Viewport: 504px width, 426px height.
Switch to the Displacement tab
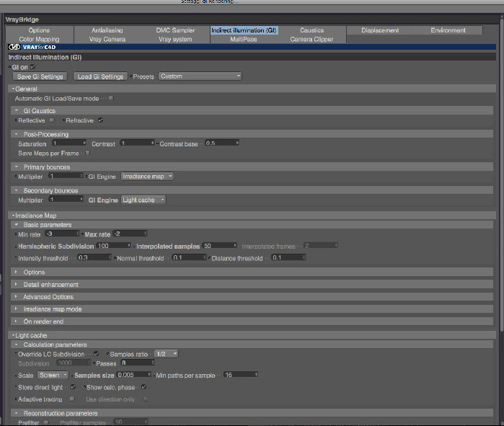[x=380, y=30]
